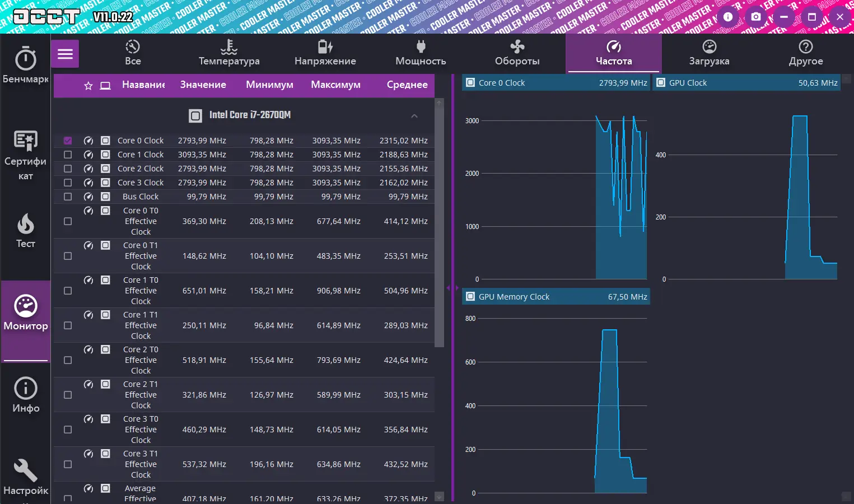Check the Bus Clock checkbox
Screen dimensions: 854x504
pos(68,197)
